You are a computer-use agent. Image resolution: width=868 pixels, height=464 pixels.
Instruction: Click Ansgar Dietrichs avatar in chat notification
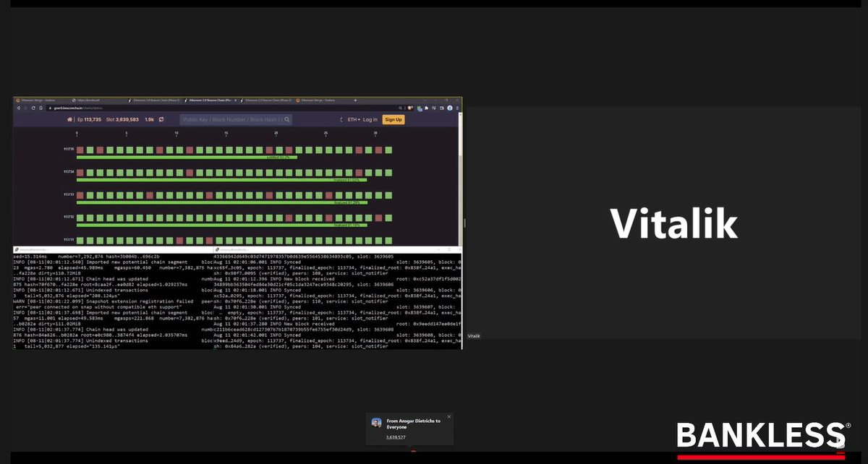(x=376, y=422)
